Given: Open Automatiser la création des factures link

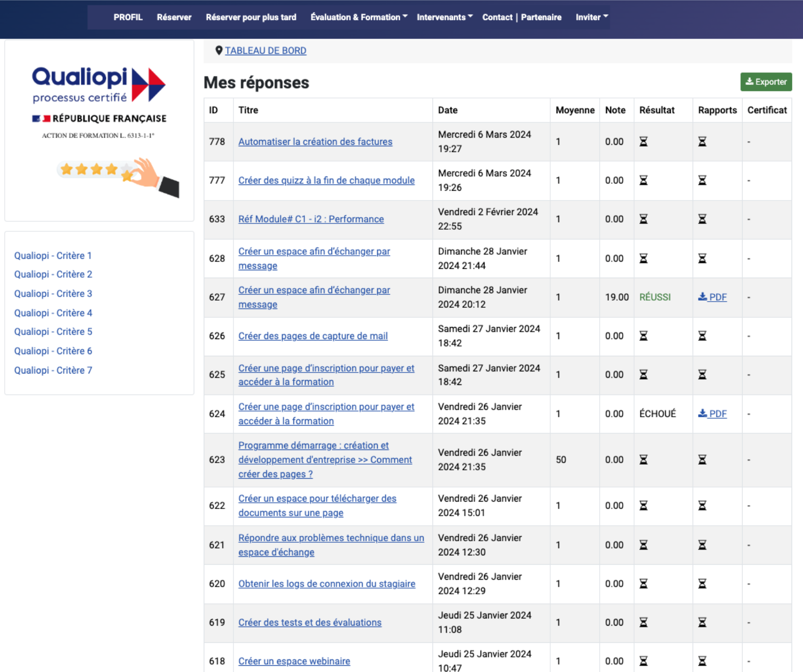Looking at the screenshot, I should 315,142.
